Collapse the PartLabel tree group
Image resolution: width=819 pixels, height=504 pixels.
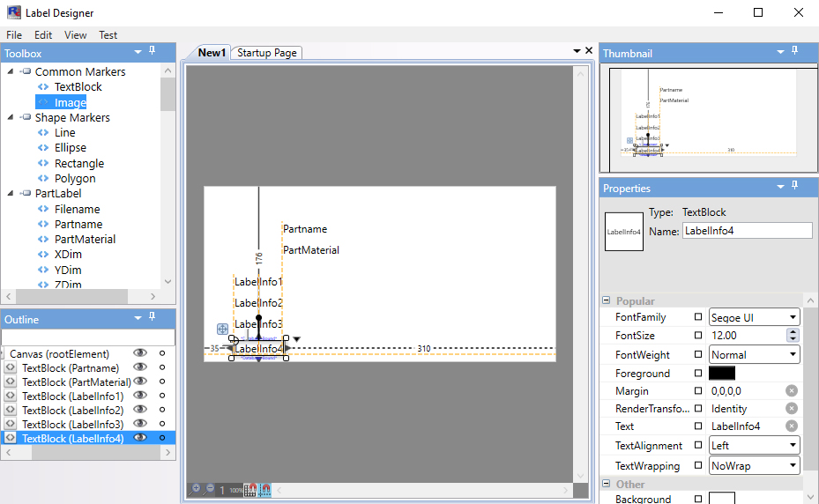coord(11,193)
